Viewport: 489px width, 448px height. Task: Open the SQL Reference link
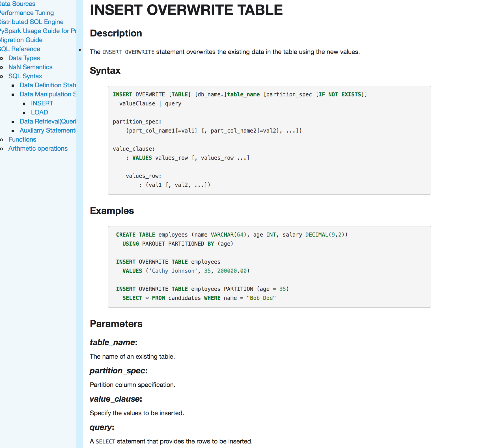coord(20,49)
